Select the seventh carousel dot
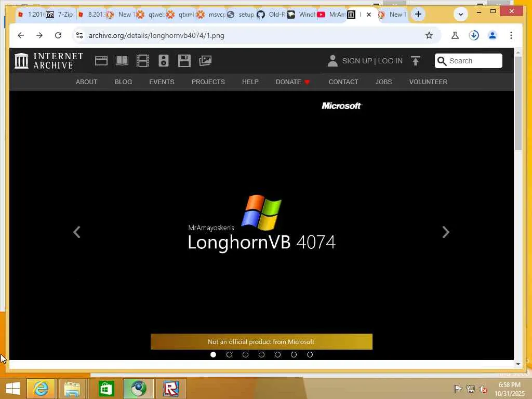Screen dimensions: 532x399 310,354
